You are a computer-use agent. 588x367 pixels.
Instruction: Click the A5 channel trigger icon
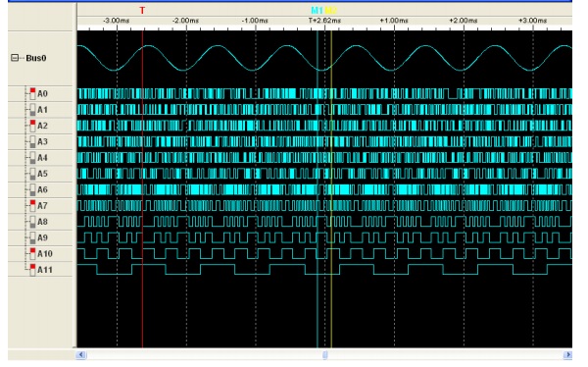coord(32,174)
